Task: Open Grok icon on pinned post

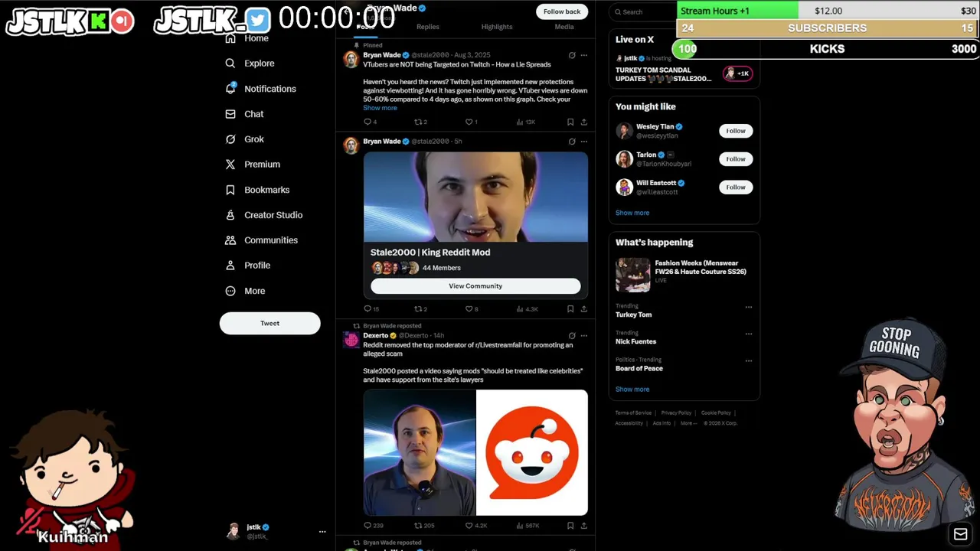Action: pos(572,55)
